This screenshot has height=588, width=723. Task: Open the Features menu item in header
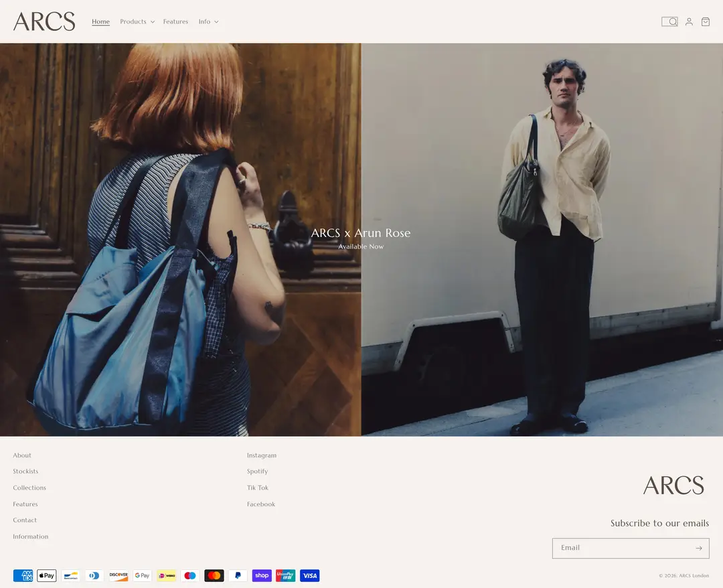pyautogui.click(x=175, y=21)
